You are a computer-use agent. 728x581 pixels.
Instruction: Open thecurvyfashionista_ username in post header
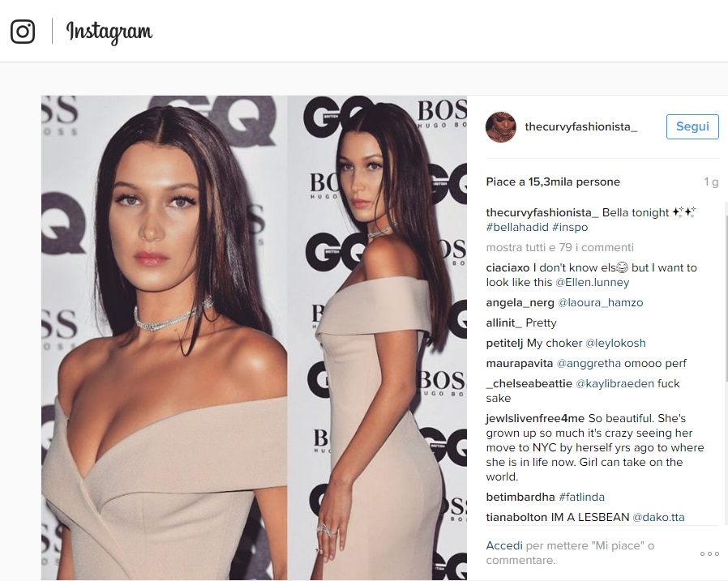click(x=580, y=126)
